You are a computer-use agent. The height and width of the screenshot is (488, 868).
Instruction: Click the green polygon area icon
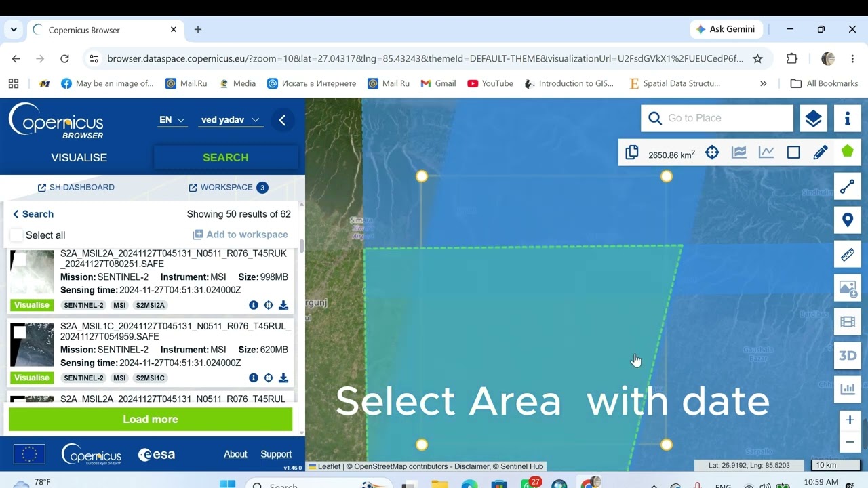848,152
